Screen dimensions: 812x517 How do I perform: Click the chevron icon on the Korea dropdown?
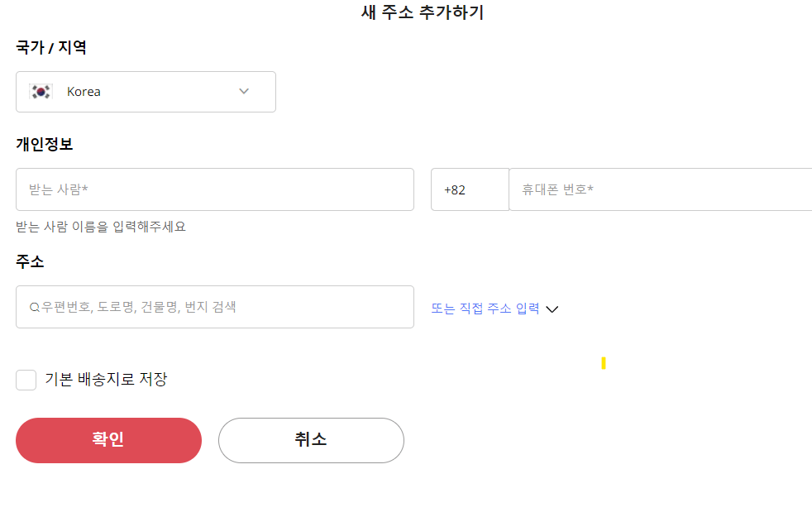coord(244,91)
